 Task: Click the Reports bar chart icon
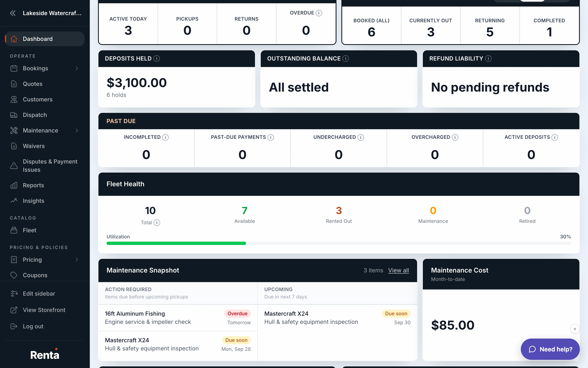pos(14,185)
